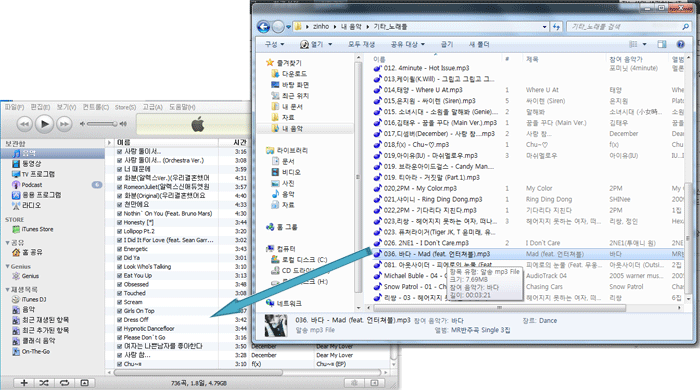The image size is (700, 390).
Task: Play music with iTunes play button
Action: tap(44, 124)
